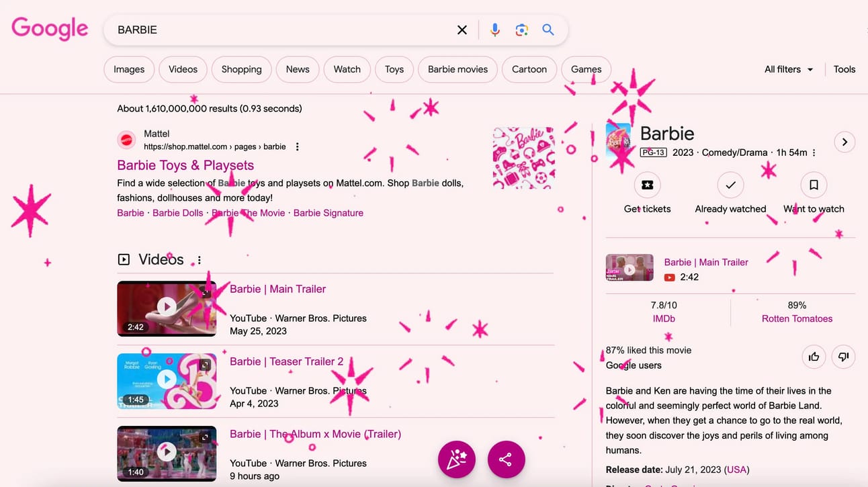Select the Toys filter chip
This screenshot has width=868, height=487.
pyautogui.click(x=394, y=69)
